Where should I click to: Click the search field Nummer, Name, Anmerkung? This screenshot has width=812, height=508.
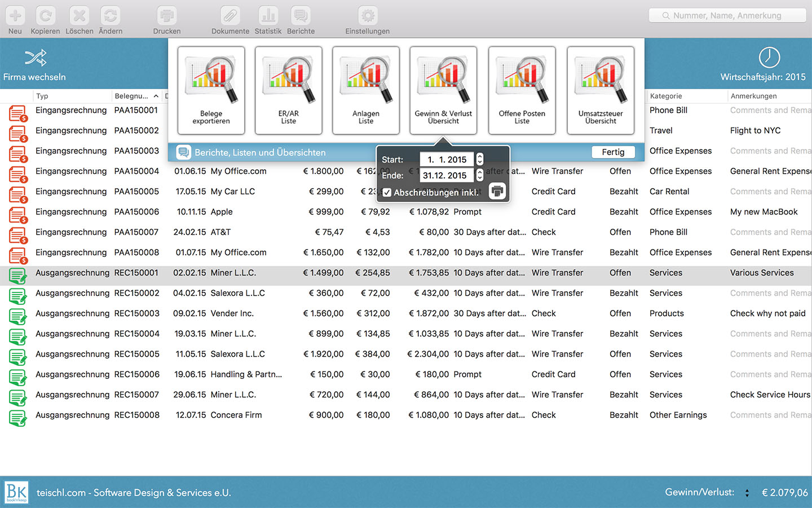[x=727, y=15]
